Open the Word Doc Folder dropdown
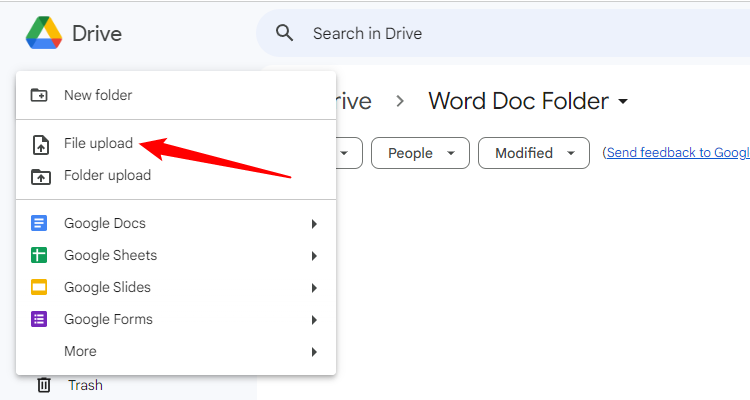 [x=624, y=101]
